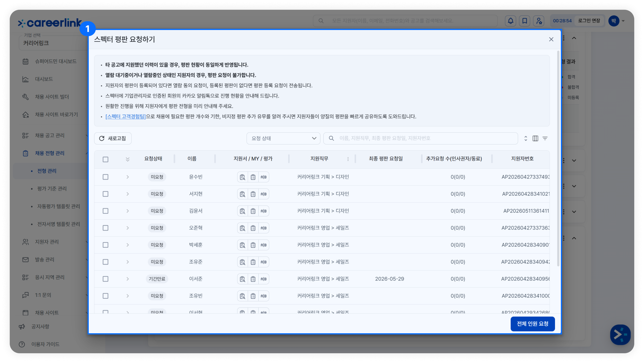Click the 새로고침 refresh button
This screenshot has height=363, width=644.
point(113,138)
